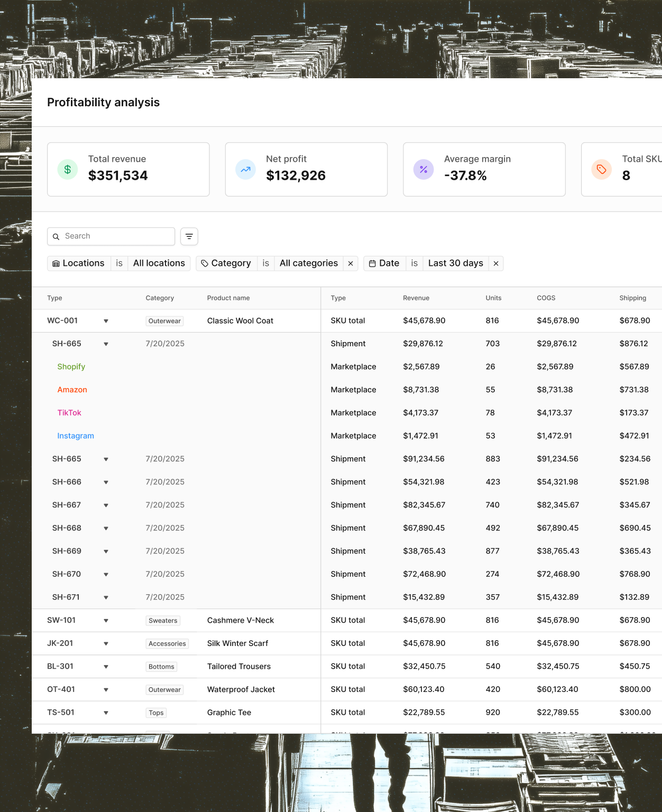Open the Amazon marketplace link
Viewport: 662px width, 812px height.
coord(72,390)
